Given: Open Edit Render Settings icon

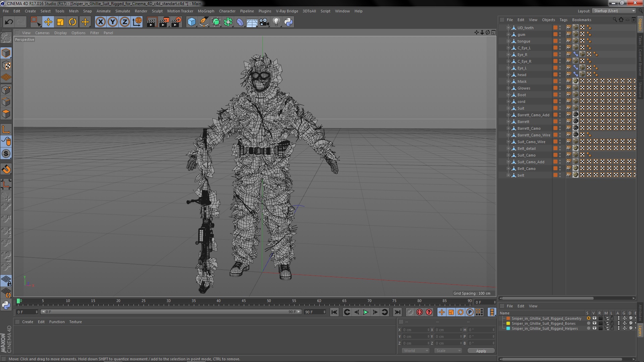Looking at the screenshot, I should point(176,22).
